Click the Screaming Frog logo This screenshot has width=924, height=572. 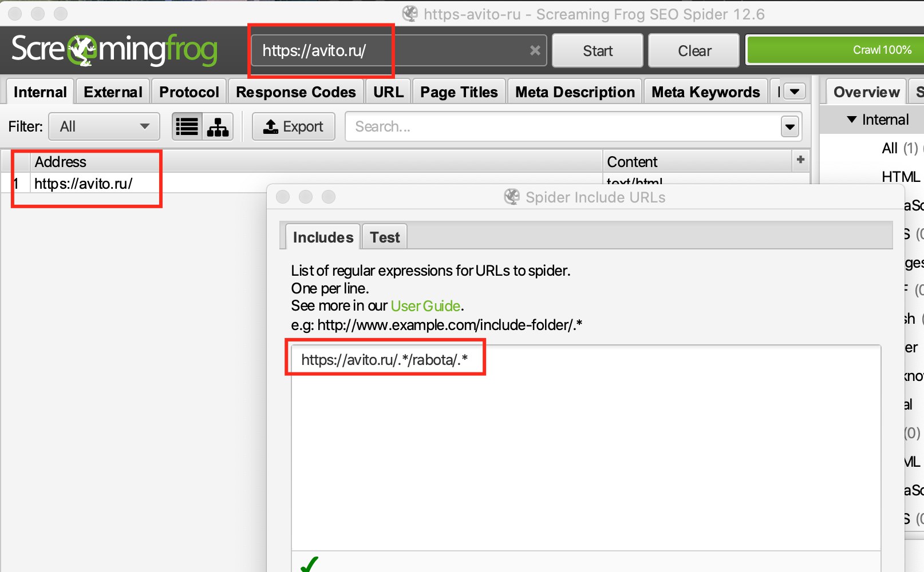pyautogui.click(x=114, y=50)
